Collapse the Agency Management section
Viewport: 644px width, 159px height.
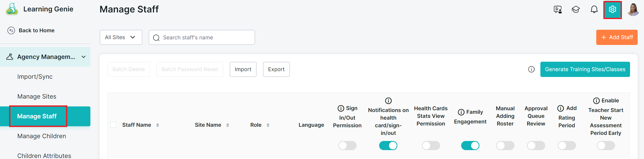[x=84, y=57]
